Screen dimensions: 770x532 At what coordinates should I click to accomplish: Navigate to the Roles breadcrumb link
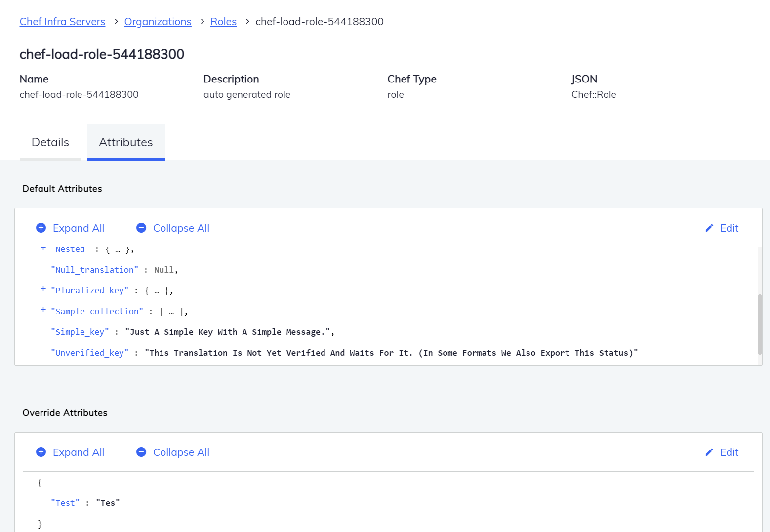[223, 22]
